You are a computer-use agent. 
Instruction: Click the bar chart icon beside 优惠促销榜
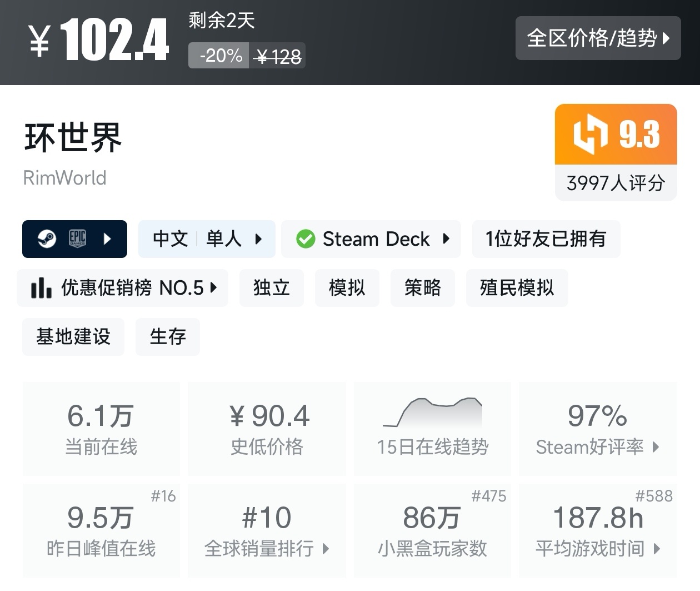[x=41, y=288]
